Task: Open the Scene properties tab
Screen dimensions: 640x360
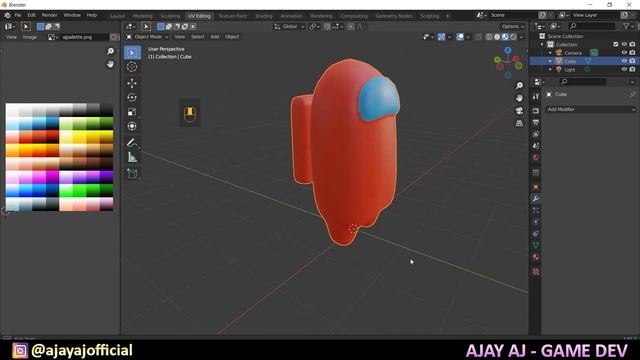Action: pyautogui.click(x=536, y=146)
